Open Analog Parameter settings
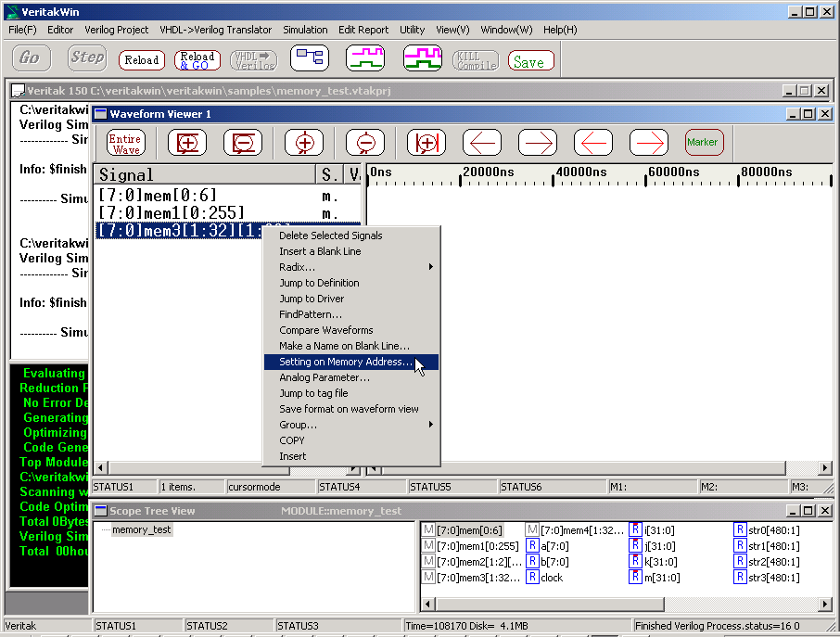840x637 pixels. pyautogui.click(x=351, y=377)
